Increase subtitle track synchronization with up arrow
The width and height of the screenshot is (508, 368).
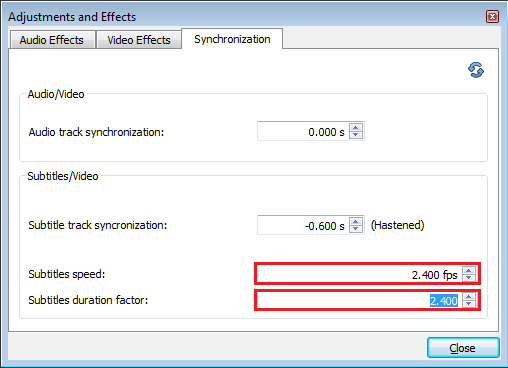click(x=356, y=222)
